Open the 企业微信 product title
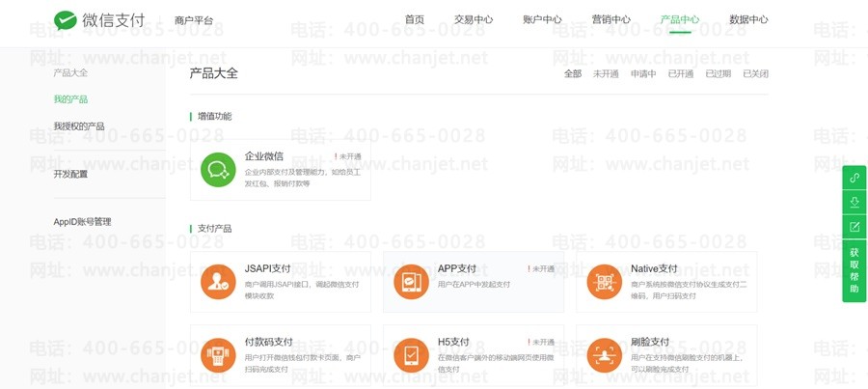This screenshot has height=389, width=868. 263,156
